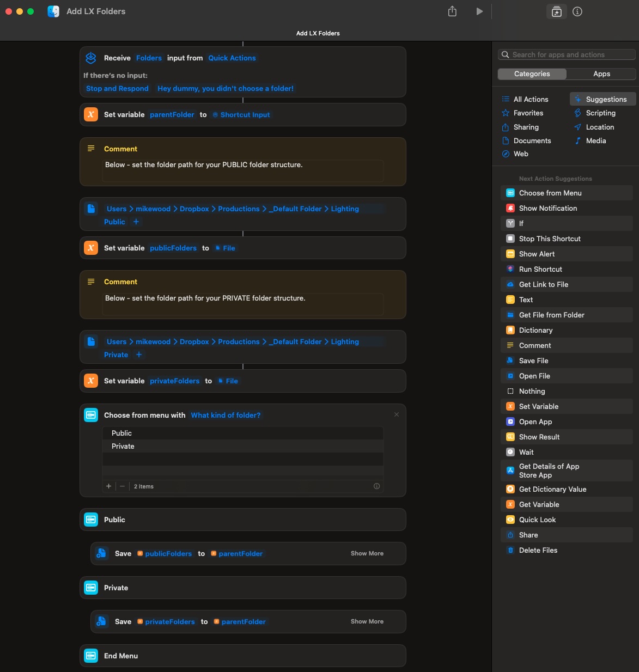Add Comment action from suggestions list
Screen dimensions: 639x672
pos(567,345)
